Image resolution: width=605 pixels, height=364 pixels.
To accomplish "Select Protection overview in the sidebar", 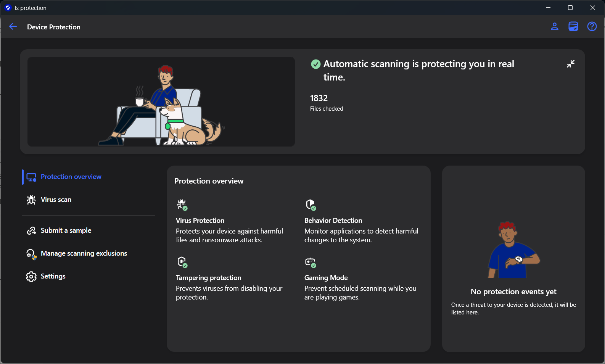I will [x=71, y=177].
